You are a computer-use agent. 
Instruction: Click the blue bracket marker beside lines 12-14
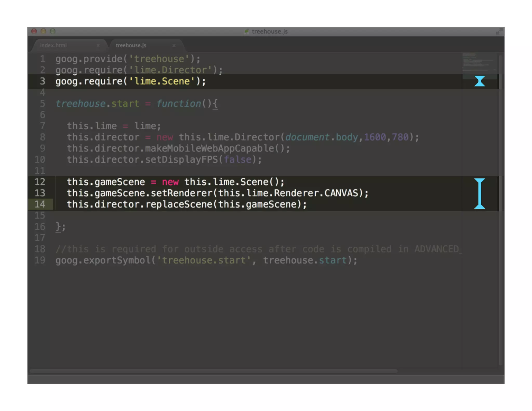tap(480, 193)
